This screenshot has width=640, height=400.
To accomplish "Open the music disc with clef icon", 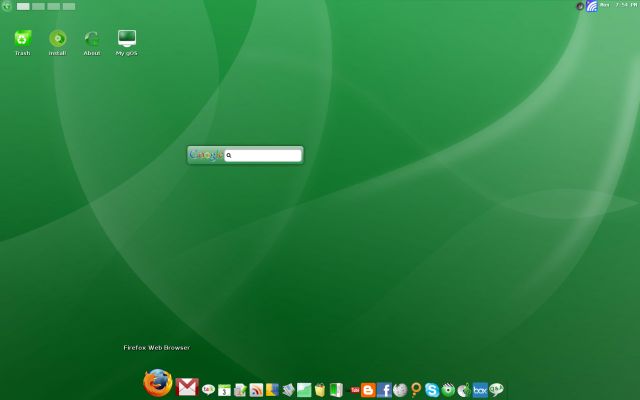I will coord(464,390).
